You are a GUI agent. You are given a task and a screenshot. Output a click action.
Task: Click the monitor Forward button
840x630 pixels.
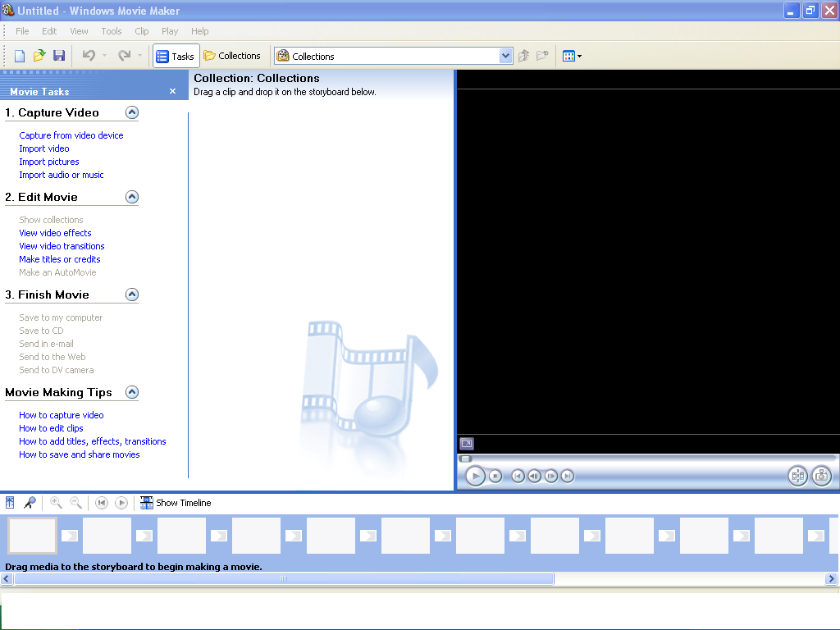pyautogui.click(x=568, y=476)
